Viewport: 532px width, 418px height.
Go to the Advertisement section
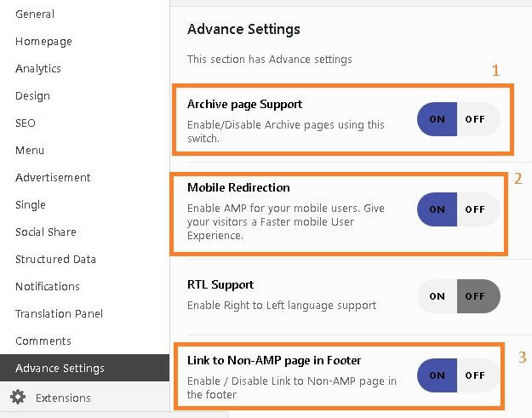point(53,178)
